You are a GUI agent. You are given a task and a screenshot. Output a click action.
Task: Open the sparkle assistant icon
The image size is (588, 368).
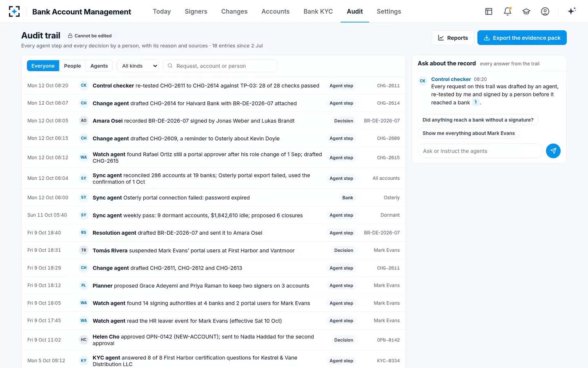tap(572, 11)
